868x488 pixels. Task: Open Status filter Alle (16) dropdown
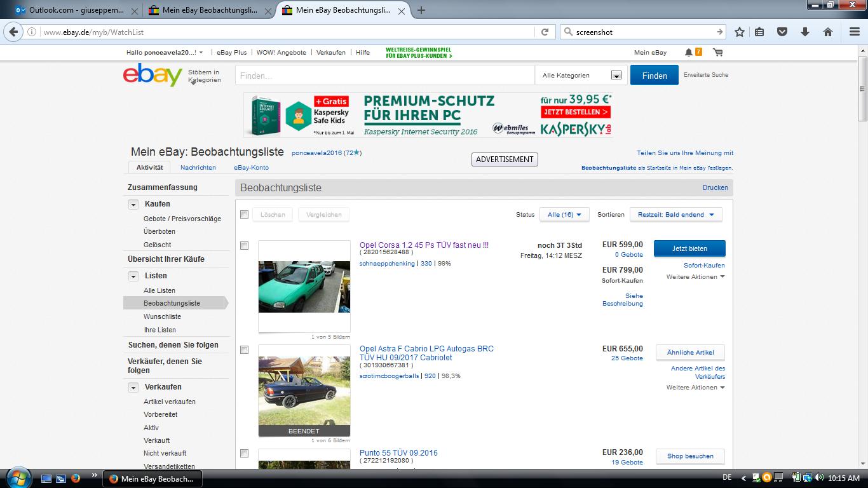[564, 215]
